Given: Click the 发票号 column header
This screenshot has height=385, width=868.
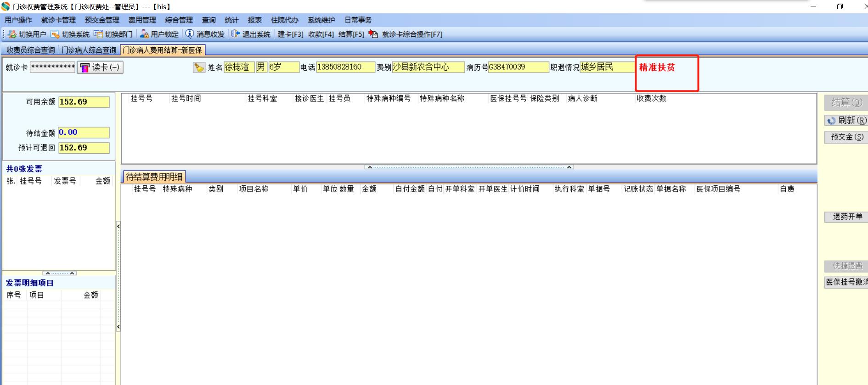Looking at the screenshot, I should (x=65, y=181).
